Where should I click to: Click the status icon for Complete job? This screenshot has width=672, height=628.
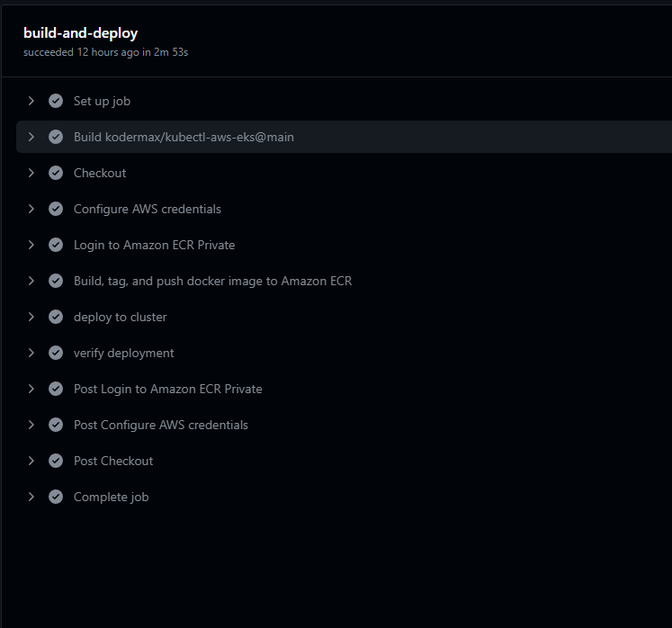[x=56, y=497]
